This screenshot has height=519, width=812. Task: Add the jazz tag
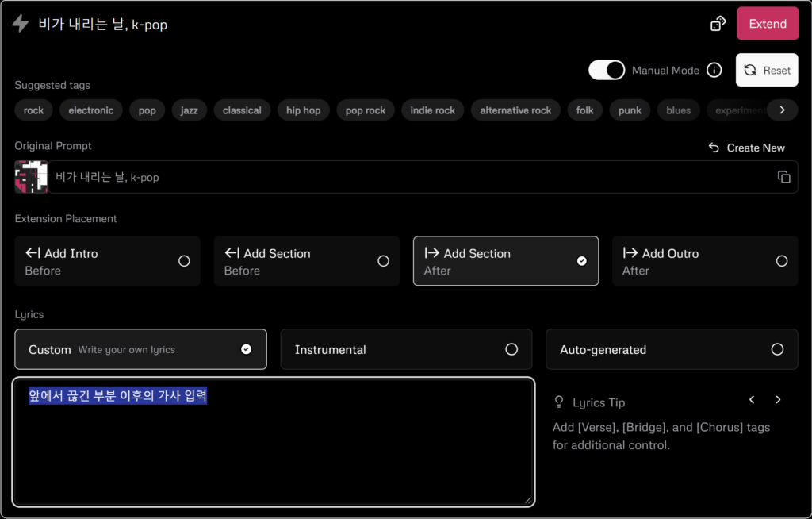tap(189, 110)
